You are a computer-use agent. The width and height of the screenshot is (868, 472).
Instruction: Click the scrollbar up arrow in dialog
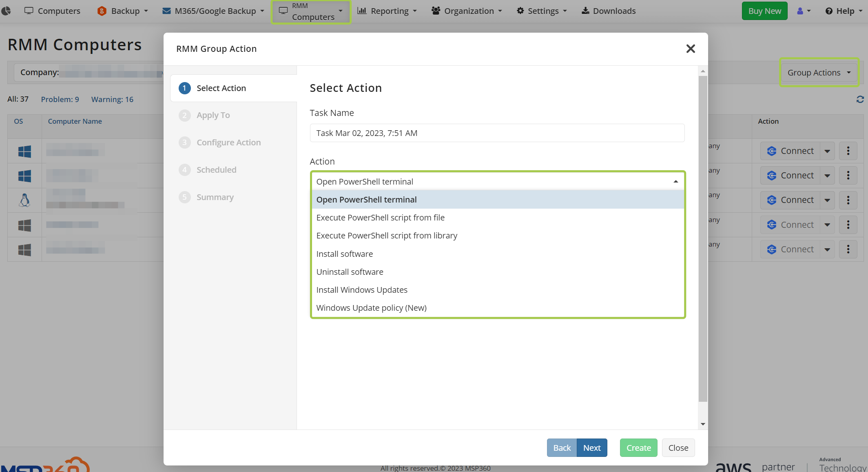click(x=703, y=71)
